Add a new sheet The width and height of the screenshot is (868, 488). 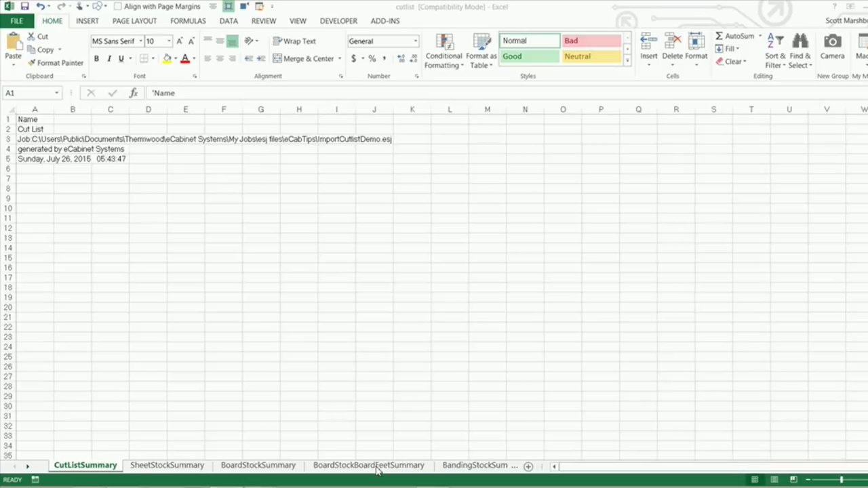528,466
